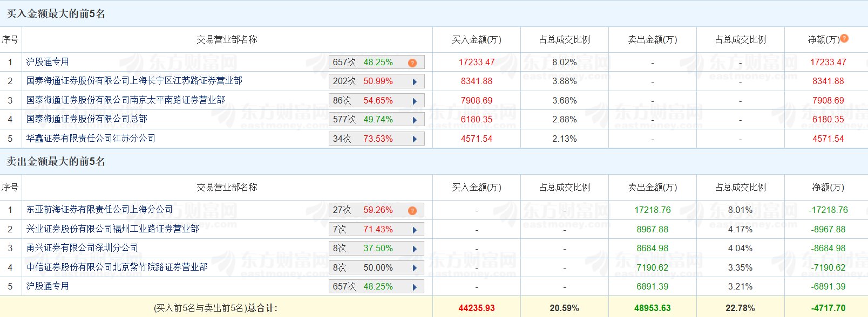Click the 买入金额最大的前5名 section header

click(x=56, y=14)
